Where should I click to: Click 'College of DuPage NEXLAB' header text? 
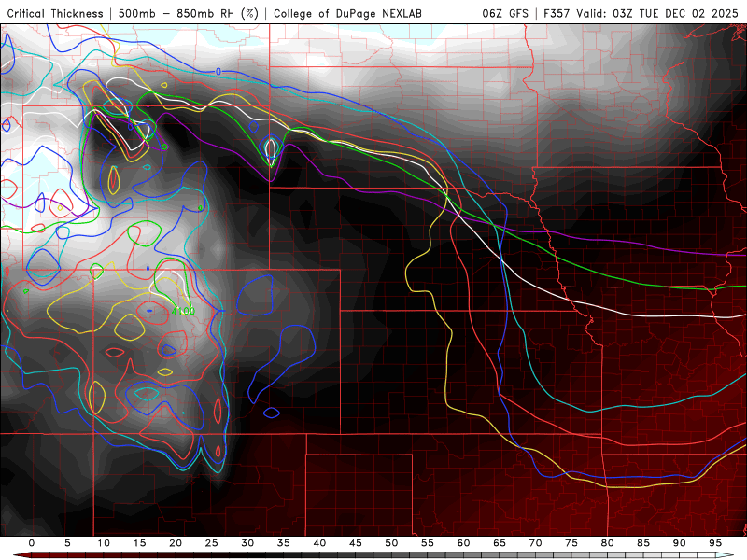click(x=347, y=14)
